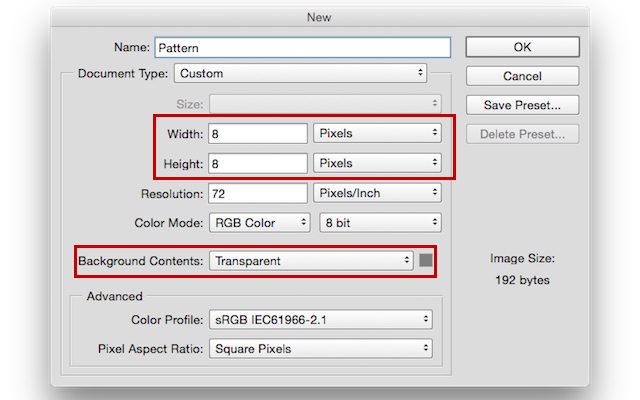Open the Height units dropdown
The width and height of the screenshot is (640, 400).
click(x=377, y=163)
